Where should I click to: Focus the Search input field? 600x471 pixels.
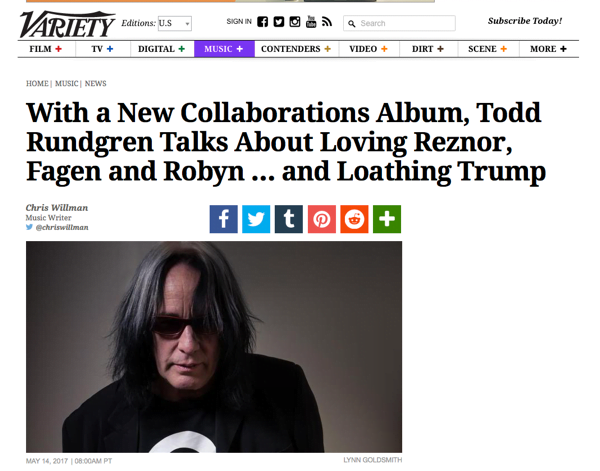[x=399, y=23]
